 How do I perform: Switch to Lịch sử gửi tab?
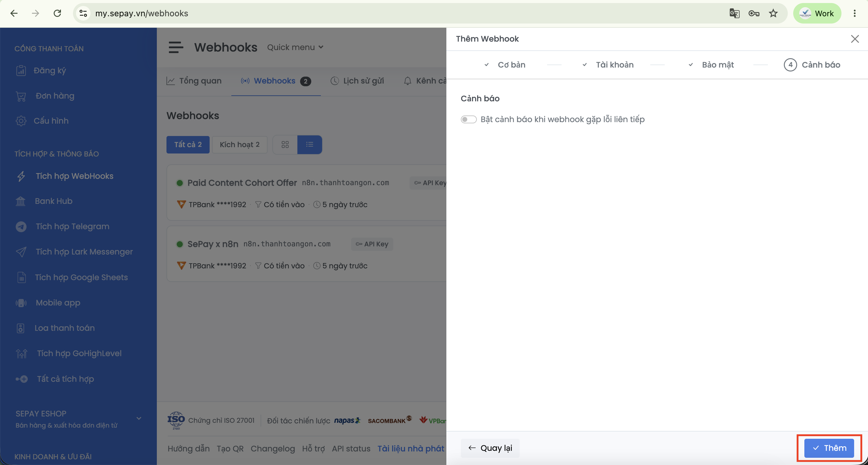pos(357,81)
